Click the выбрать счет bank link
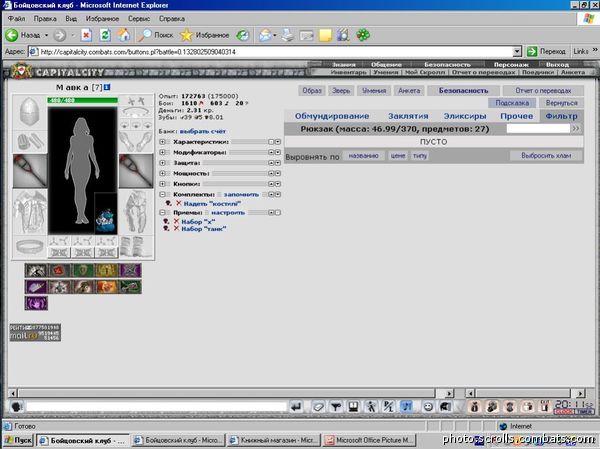600x449 pixels. tap(203, 131)
